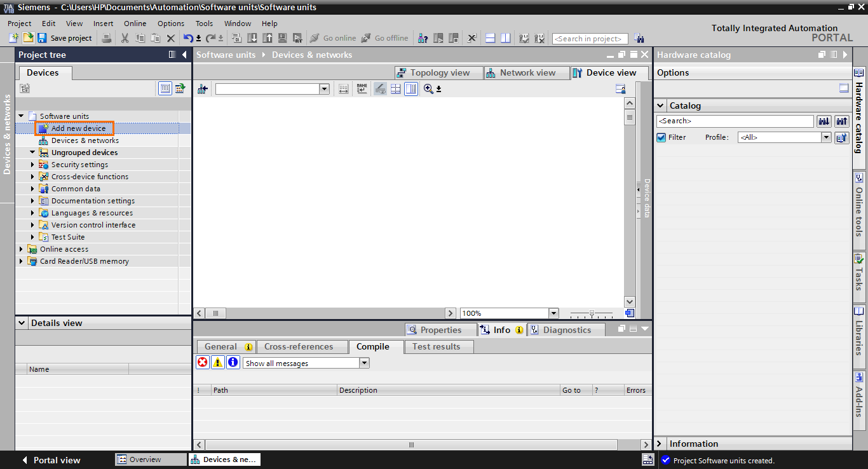
Task: Click the Search in project field
Action: (590, 39)
